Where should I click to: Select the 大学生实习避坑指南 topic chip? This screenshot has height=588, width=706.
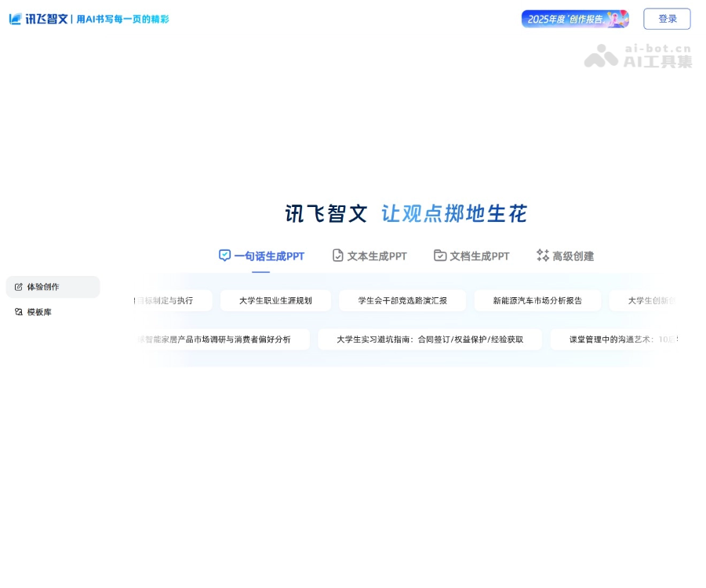430,339
